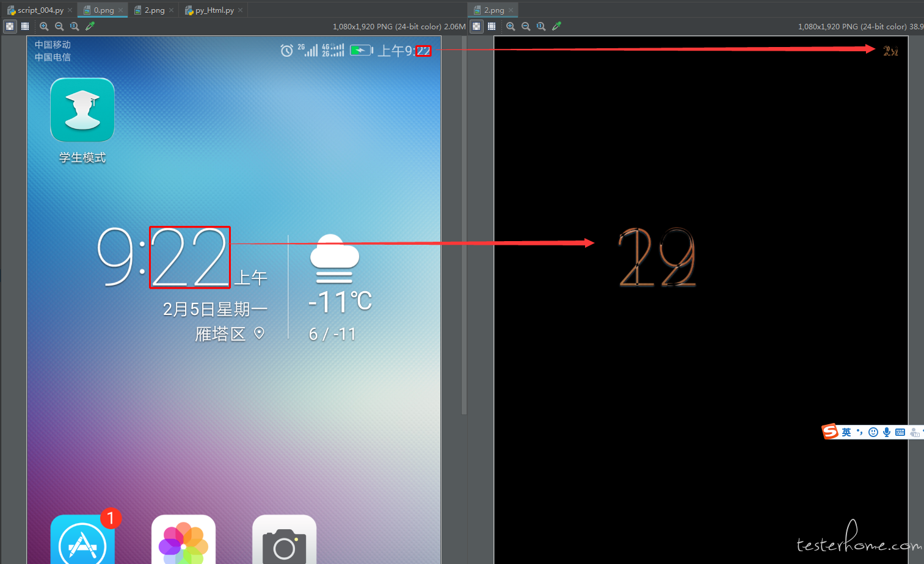Viewport: 924px width, 564px height.
Task: Click the battery status icon in the image
Action: [362, 50]
